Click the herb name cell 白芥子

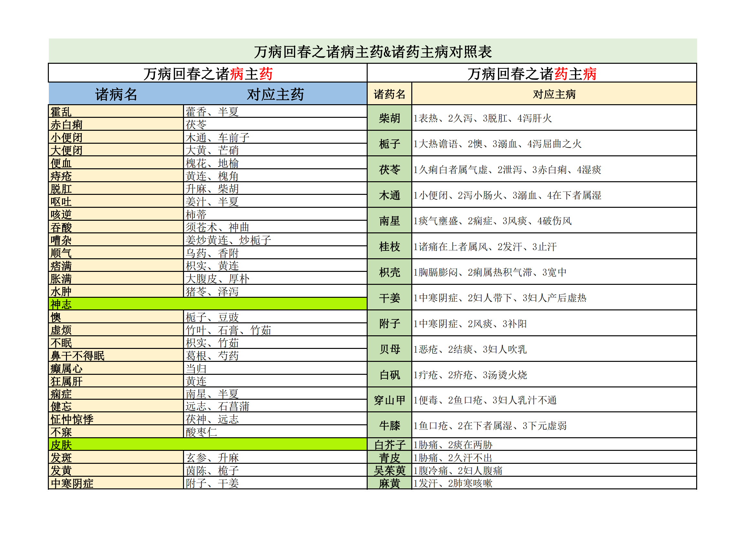click(x=390, y=445)
